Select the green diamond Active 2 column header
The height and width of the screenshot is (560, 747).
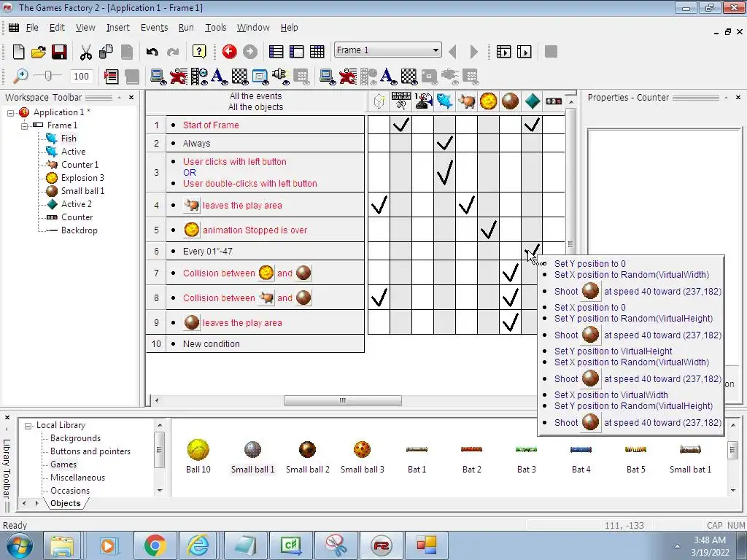click(532, 101)
